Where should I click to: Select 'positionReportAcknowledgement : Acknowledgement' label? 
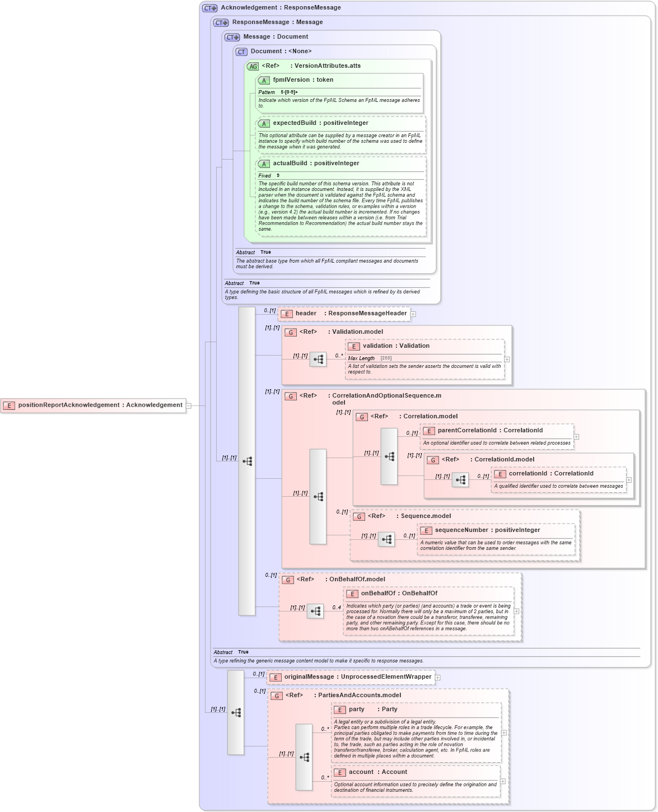[x=100, y=405]
